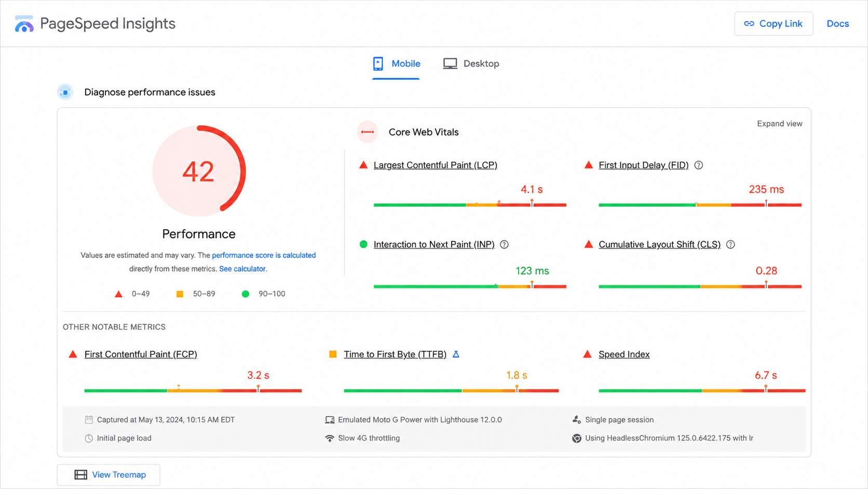Click the CLS distribution bar
This screenshot has height=489, width=868.
coord(700,286)
